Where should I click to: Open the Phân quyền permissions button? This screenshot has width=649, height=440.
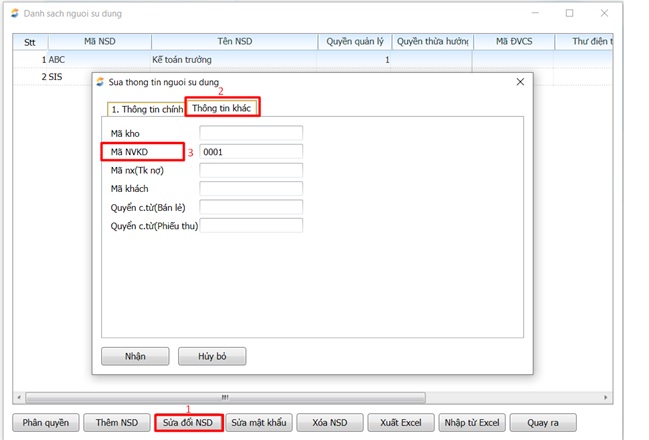(45, 423)
